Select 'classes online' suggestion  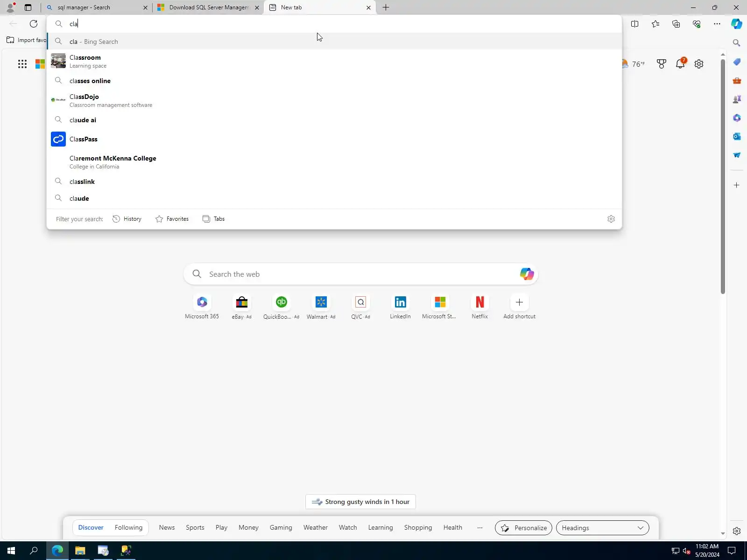[334, 81]
